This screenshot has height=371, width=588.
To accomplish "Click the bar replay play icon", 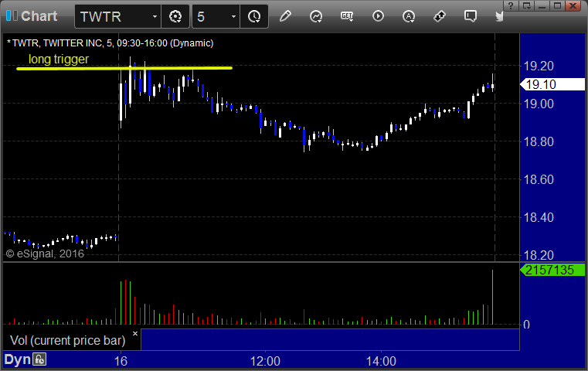I will point(378,16).
